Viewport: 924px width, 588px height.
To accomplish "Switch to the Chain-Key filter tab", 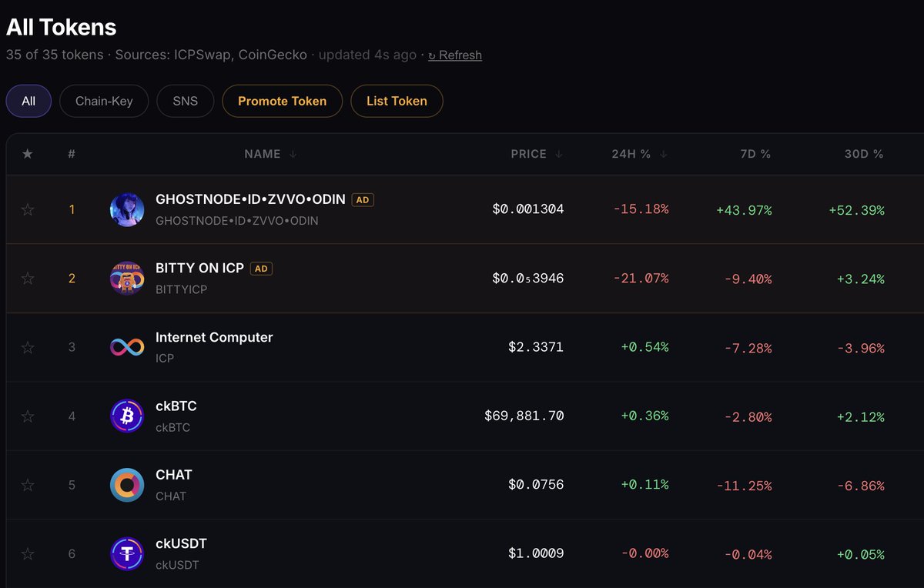I will [104, 101].
